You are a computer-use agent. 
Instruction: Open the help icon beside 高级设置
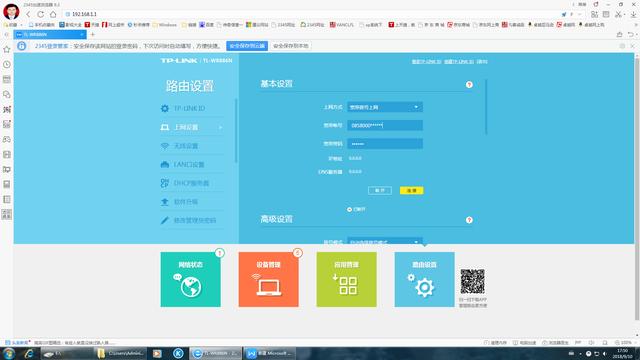[469, 220]
